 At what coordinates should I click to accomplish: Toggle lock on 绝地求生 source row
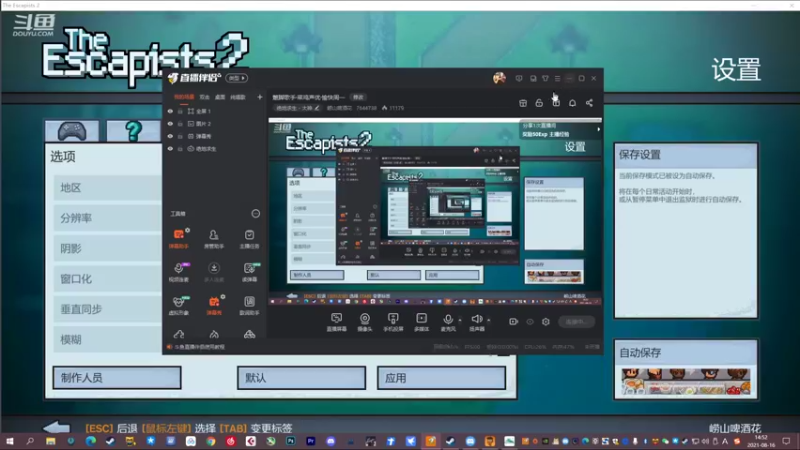(180, 149)
